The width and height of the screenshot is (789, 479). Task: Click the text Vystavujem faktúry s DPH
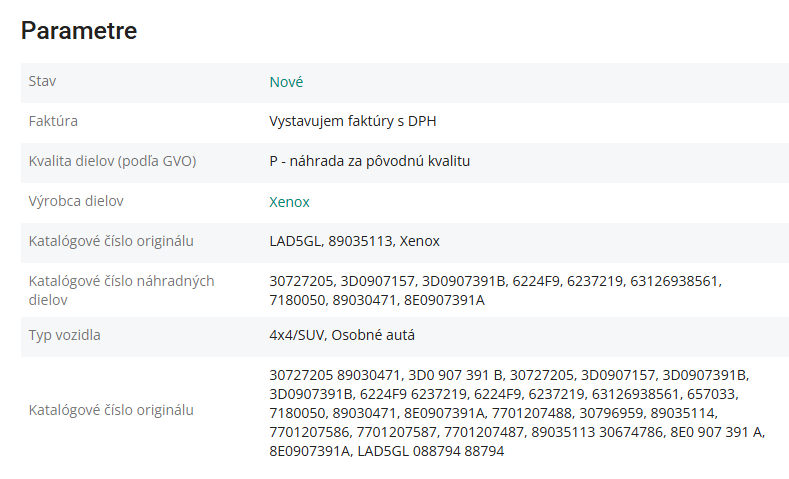[x=353, y=122]
